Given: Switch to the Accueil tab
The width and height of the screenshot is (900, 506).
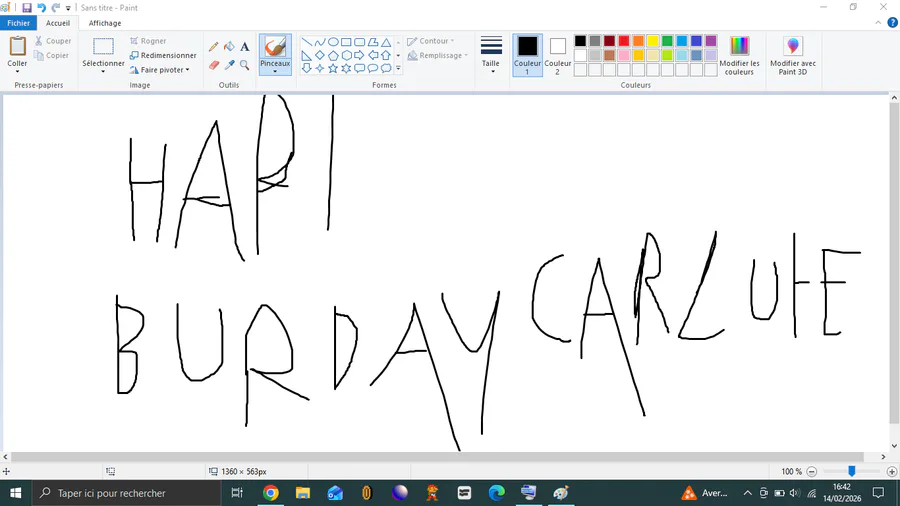Looking at the screenshot, I should 58,23.
